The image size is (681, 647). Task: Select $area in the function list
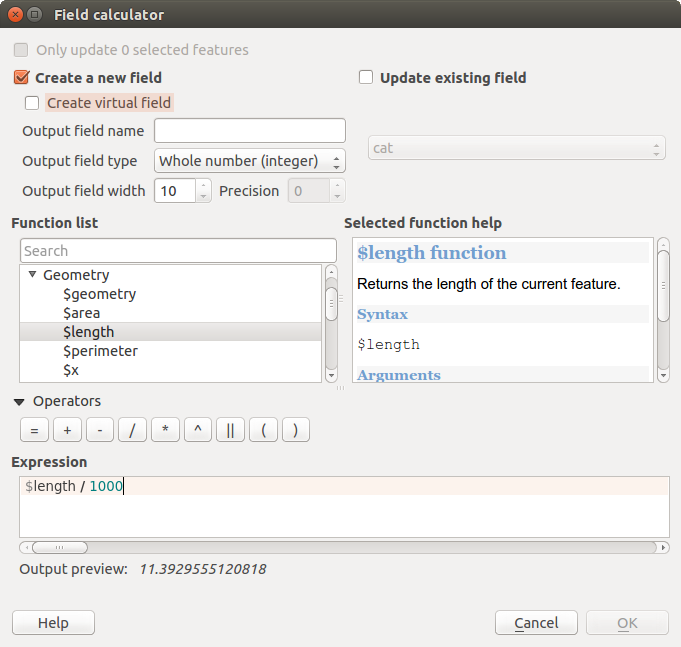click(x=82, y=313)
